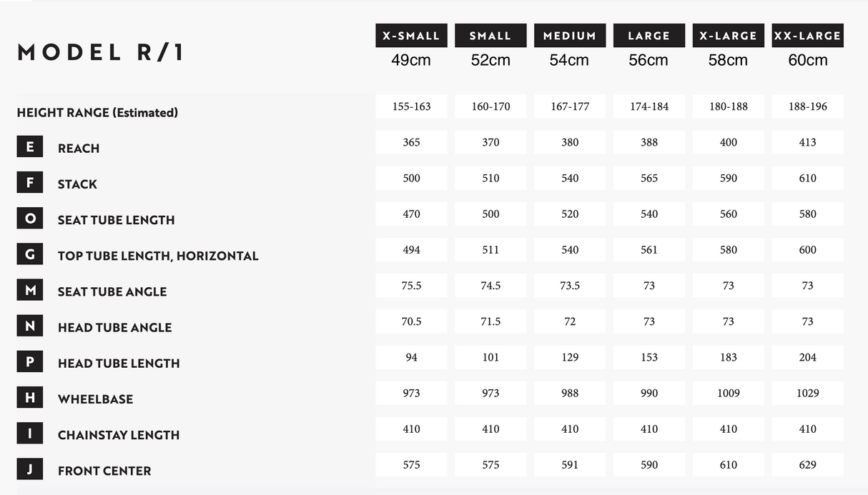Choose the X-LARGE size header
868x495 pixels.
[x=729, y=36]
